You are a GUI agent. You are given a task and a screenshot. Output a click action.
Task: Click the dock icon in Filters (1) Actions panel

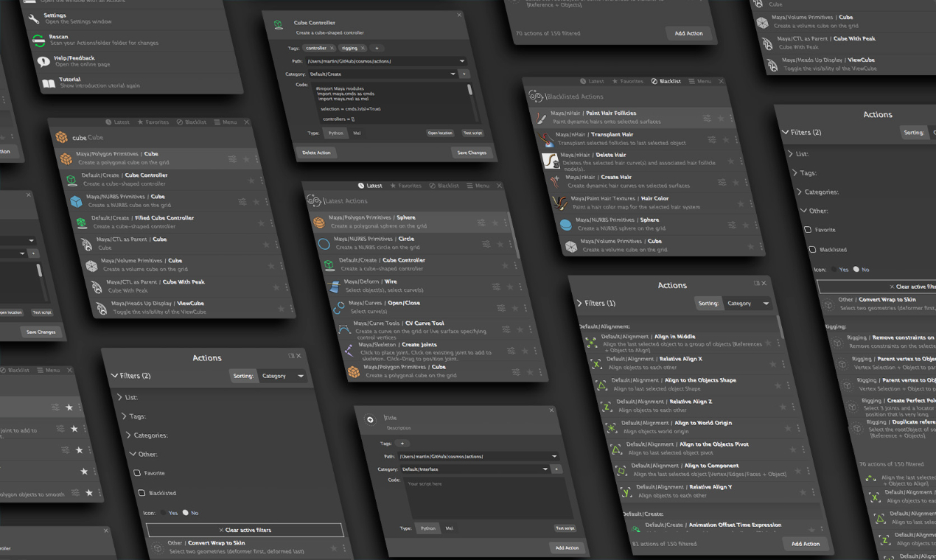click(756, 283)
